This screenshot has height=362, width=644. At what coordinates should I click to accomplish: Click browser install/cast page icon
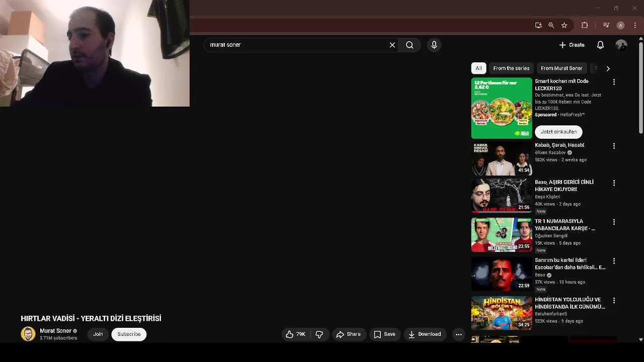click(x=538, y=25)
